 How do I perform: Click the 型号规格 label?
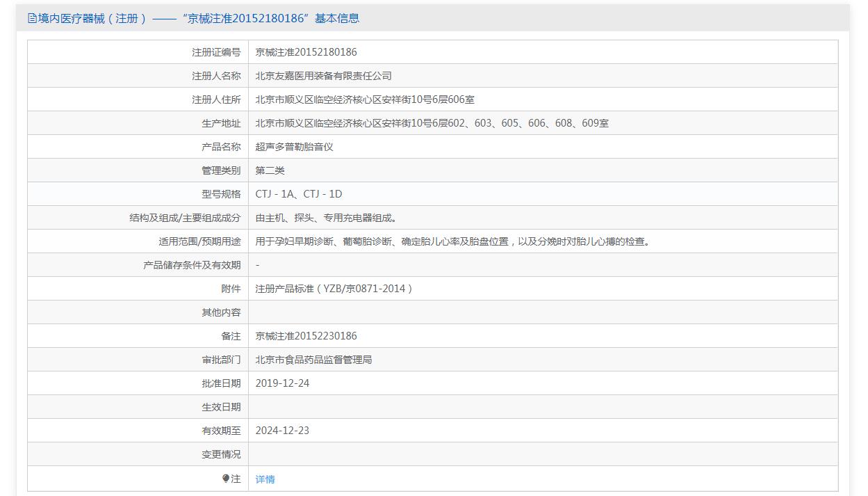(221, 194)
